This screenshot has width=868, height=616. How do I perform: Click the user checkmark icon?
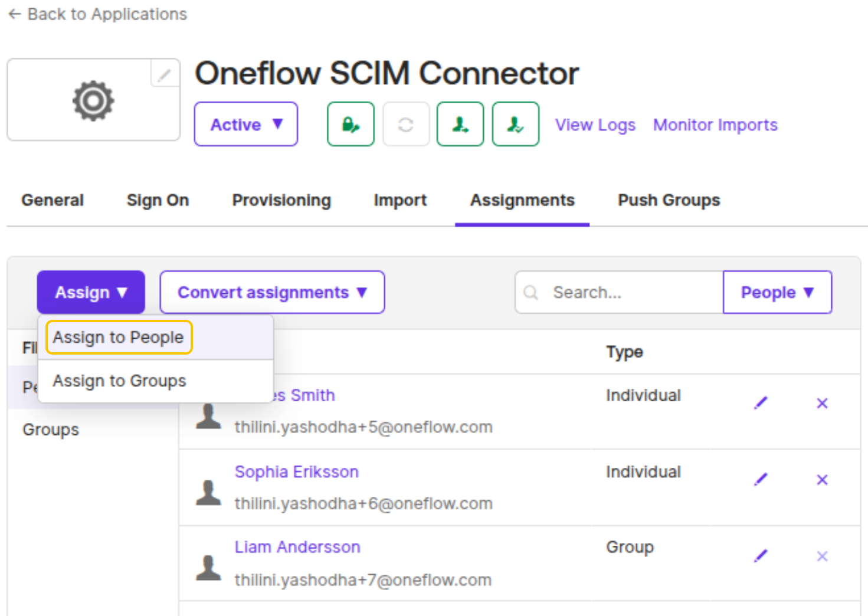(x=516, y=124)
